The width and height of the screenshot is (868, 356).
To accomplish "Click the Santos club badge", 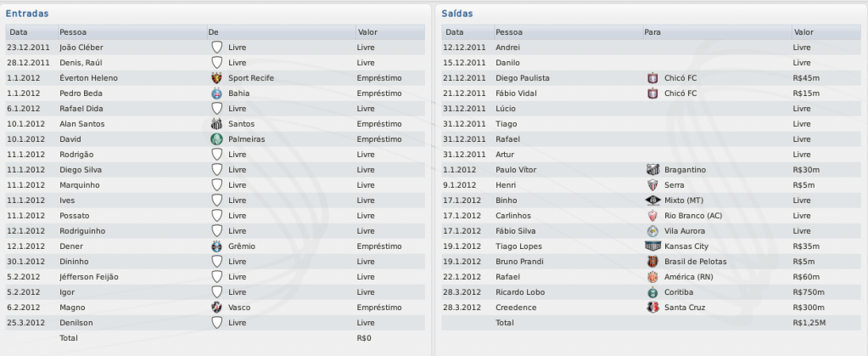I will (216, 124).
